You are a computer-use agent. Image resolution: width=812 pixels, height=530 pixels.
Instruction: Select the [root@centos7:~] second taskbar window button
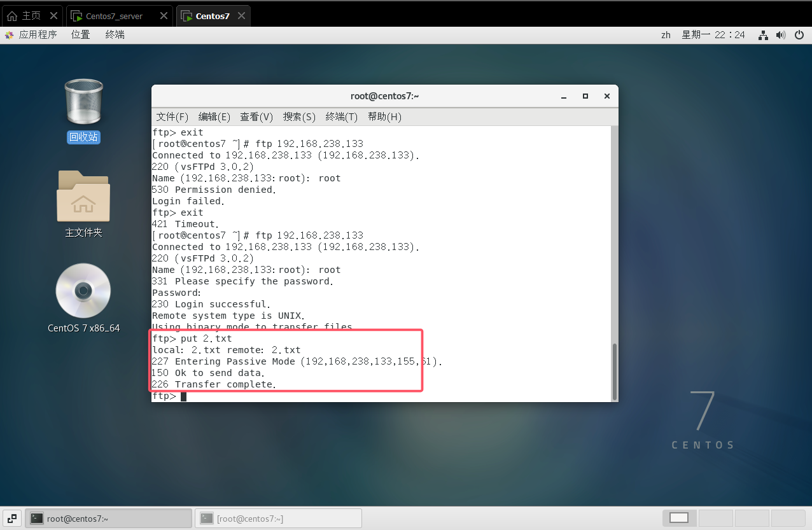click(278, 519)
